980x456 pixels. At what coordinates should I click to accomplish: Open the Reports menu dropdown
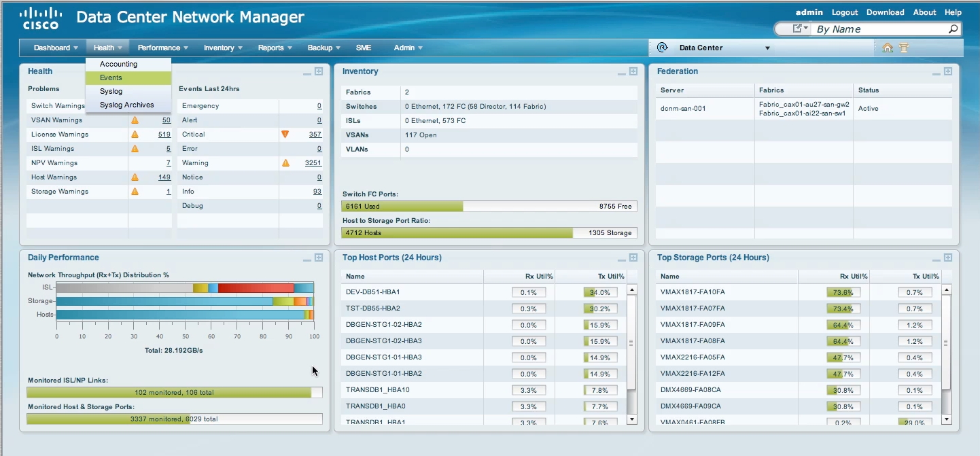point(275,48)
